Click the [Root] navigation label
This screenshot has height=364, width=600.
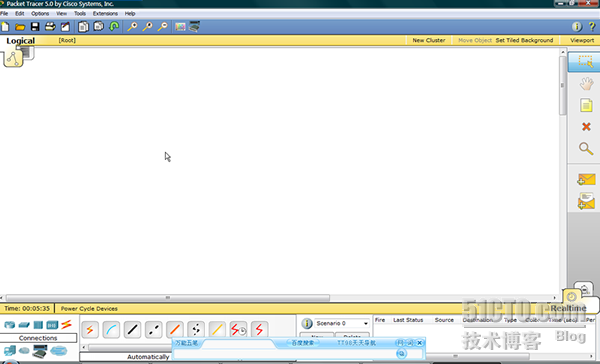[x=67, y=40]
